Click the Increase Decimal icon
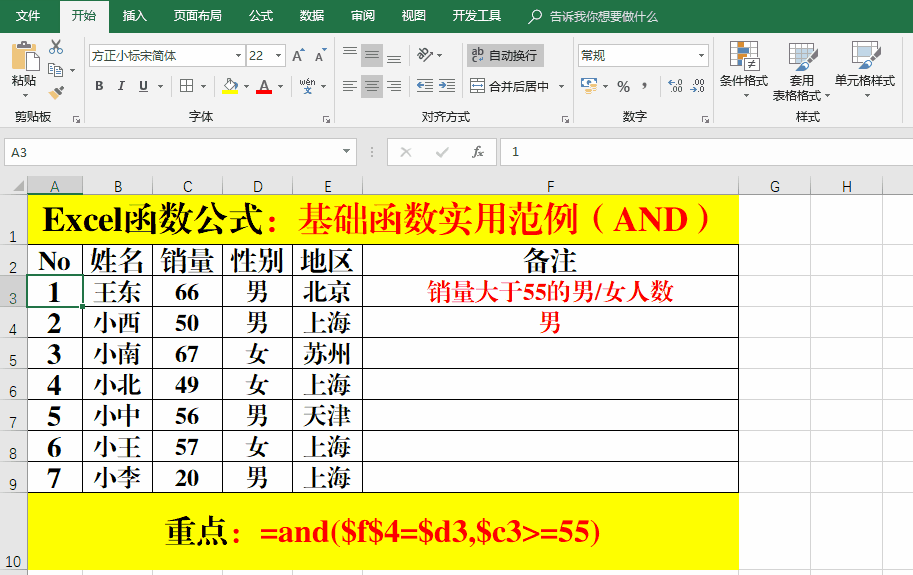913x575 pixels. coord(674,86)
